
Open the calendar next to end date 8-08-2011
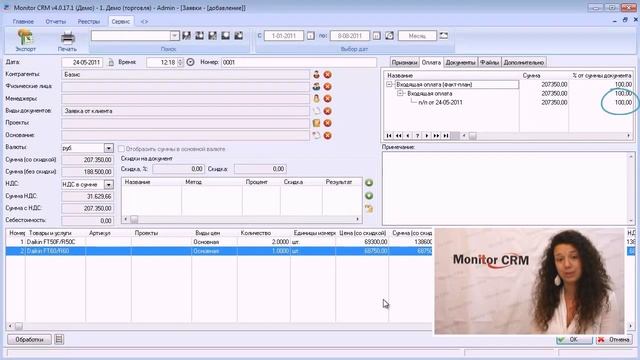376,36
